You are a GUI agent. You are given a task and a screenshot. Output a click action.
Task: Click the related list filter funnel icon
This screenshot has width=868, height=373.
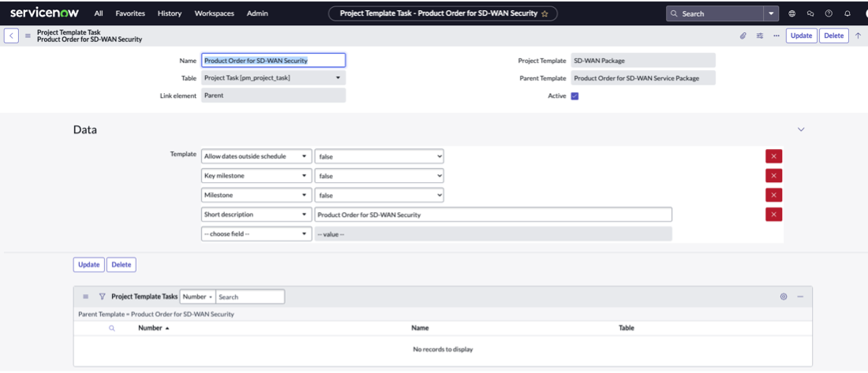102,297
